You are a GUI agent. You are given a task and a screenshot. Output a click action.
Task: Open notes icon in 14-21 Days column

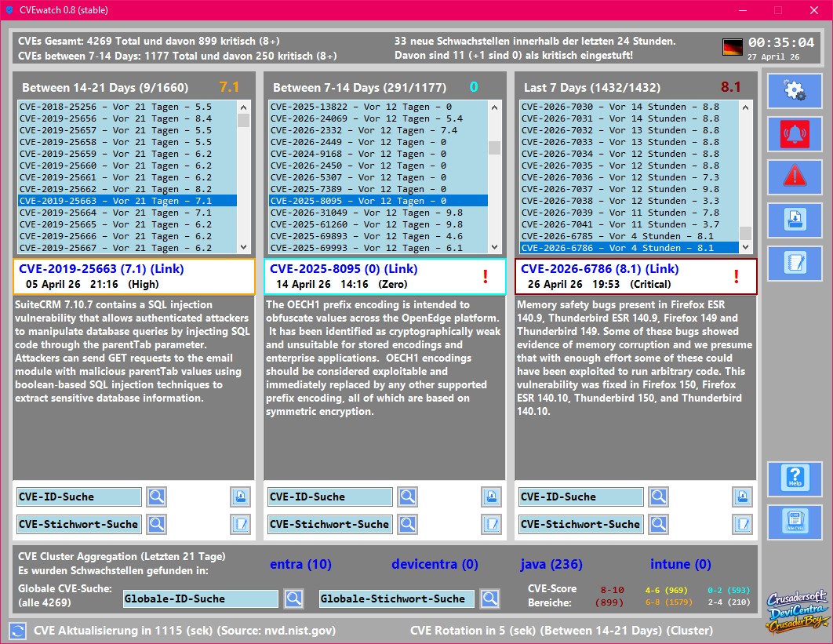coord(241,524)
